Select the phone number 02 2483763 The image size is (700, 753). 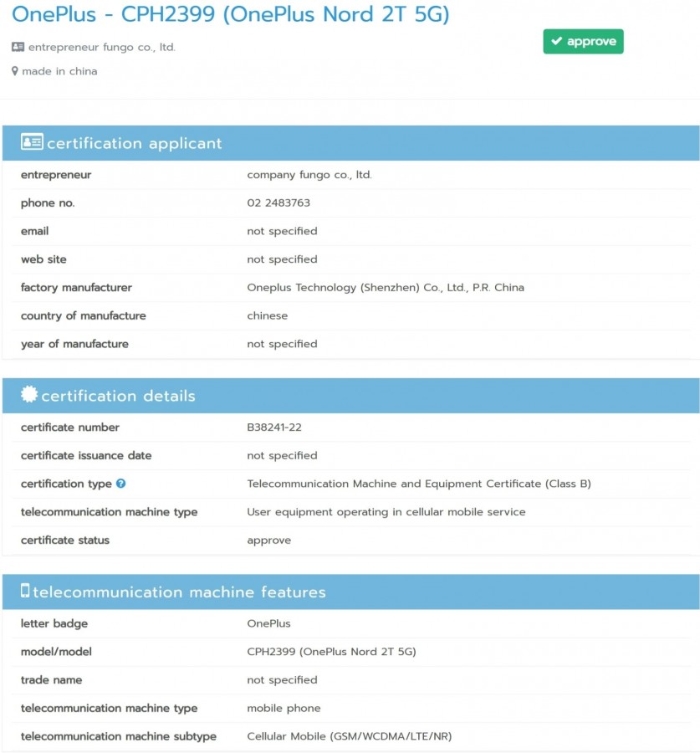(x=278, y=203)
